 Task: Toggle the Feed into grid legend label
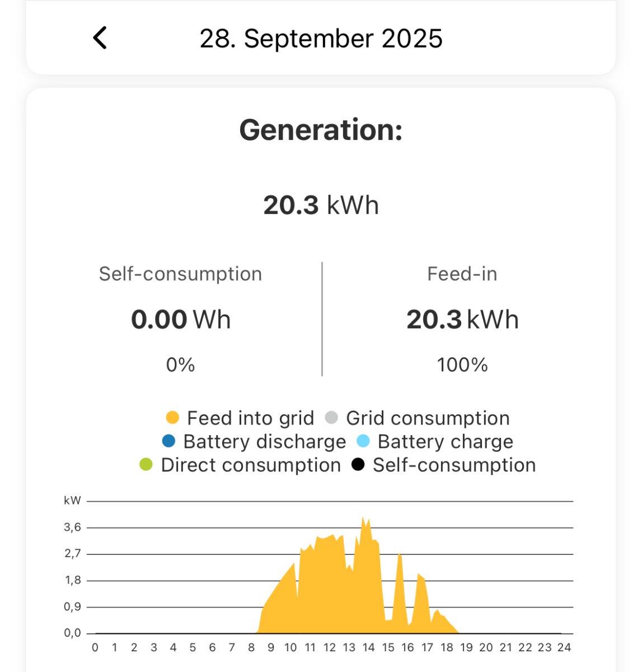250,418
